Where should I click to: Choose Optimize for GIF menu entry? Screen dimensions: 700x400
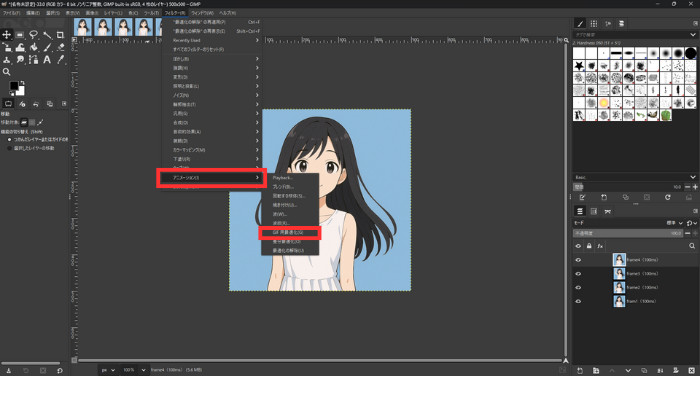(x=289, y=233)
